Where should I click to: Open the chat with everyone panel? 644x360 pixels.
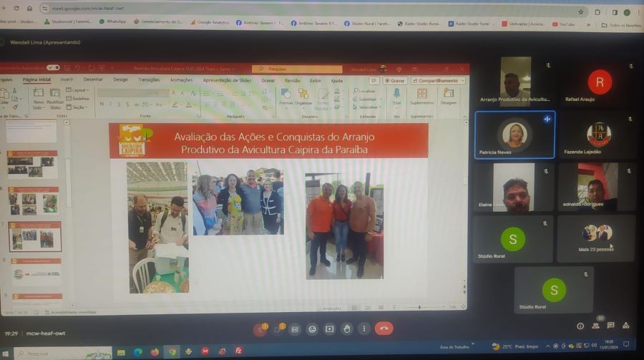click(610, 326)
